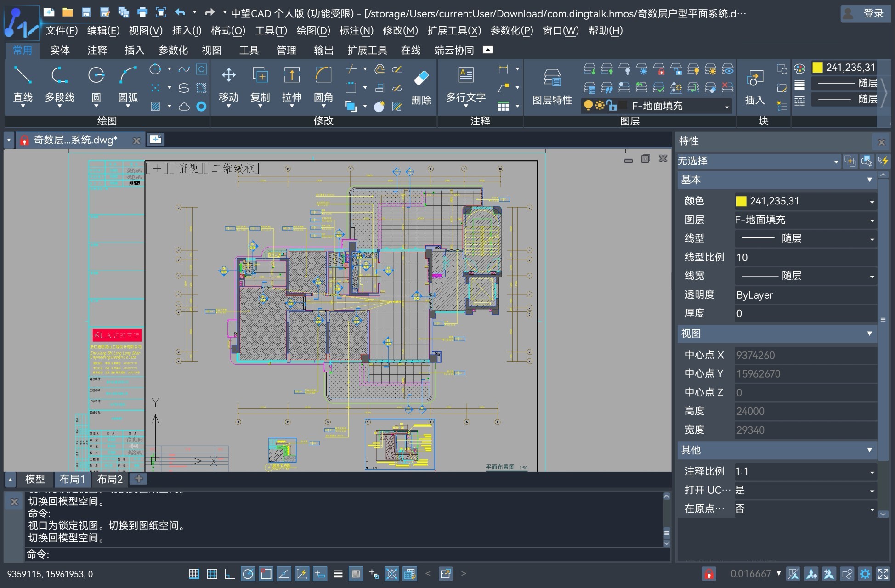Click the color wheel icon in ribbon
This screenshot has width=895, height=588.
click(799, 69)
